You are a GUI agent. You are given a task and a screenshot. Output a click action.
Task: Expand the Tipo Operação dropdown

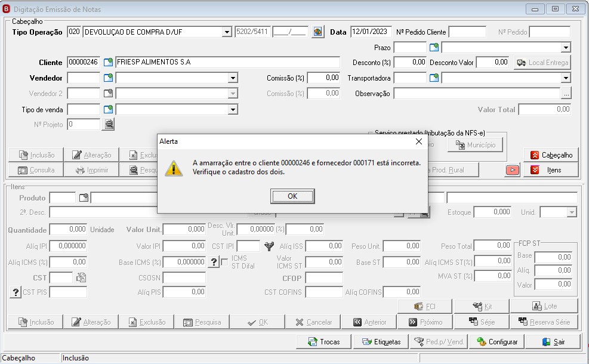pyautogui.click(x=227, y=32)
